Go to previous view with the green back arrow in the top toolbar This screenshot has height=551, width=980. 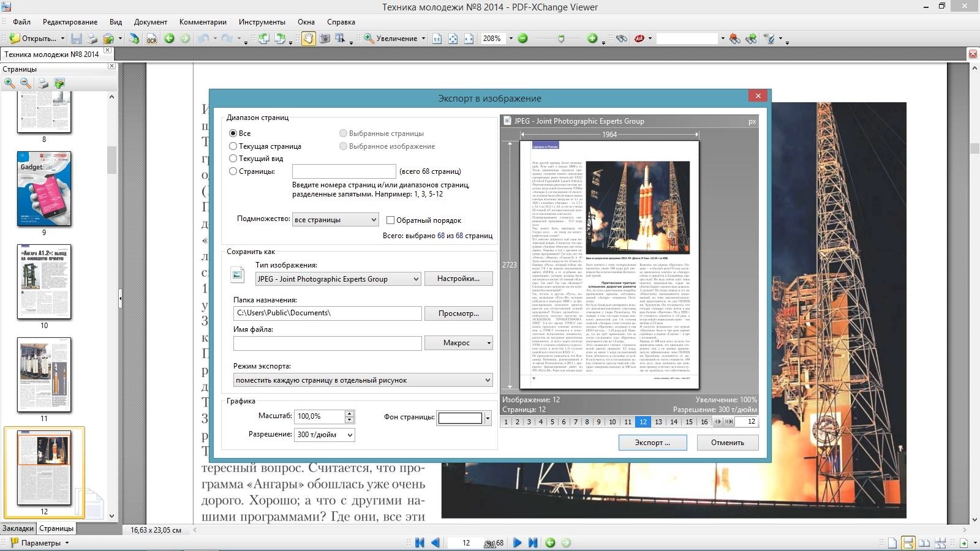(169, 39)
